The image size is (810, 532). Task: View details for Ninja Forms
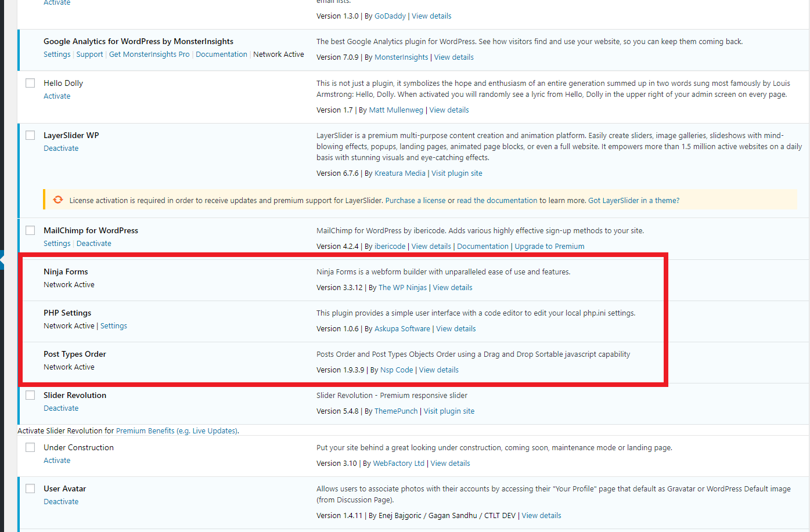click(452, 287)
